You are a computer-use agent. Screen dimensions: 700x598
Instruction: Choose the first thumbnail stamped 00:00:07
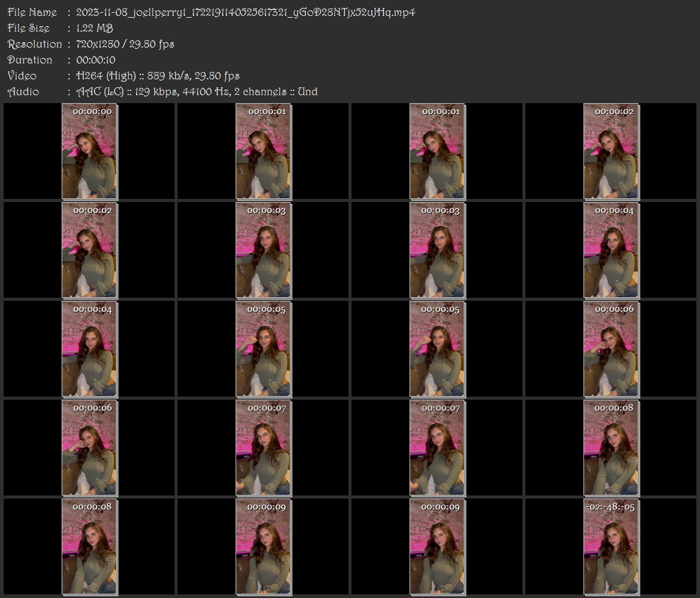point(264,448)
